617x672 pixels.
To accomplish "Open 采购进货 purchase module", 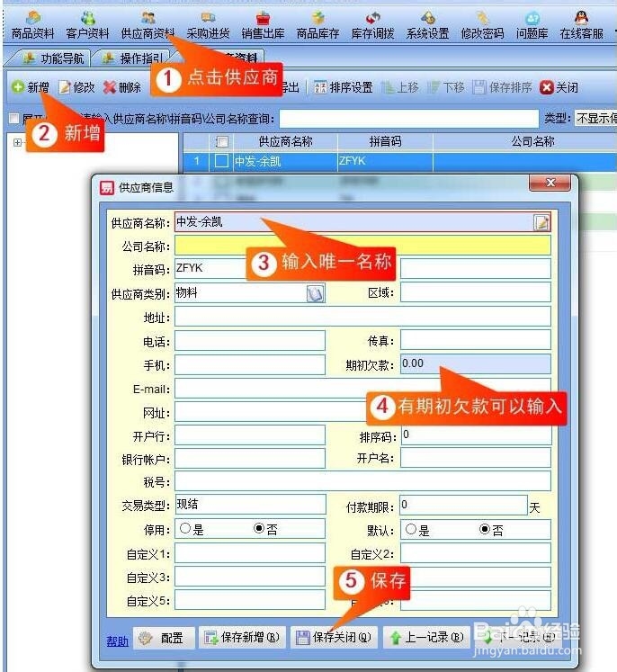I will tap(209, 26).
